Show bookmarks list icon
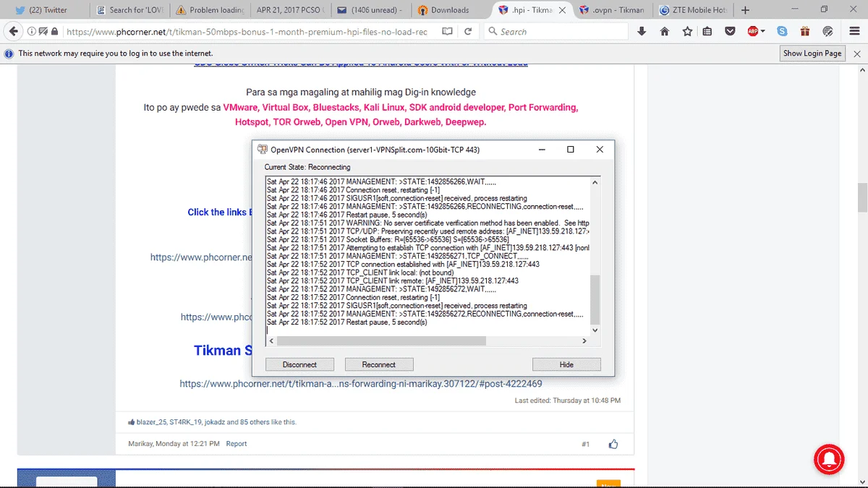Image resolution: width=868 pixels, height=488 pixels. point(707,32)
